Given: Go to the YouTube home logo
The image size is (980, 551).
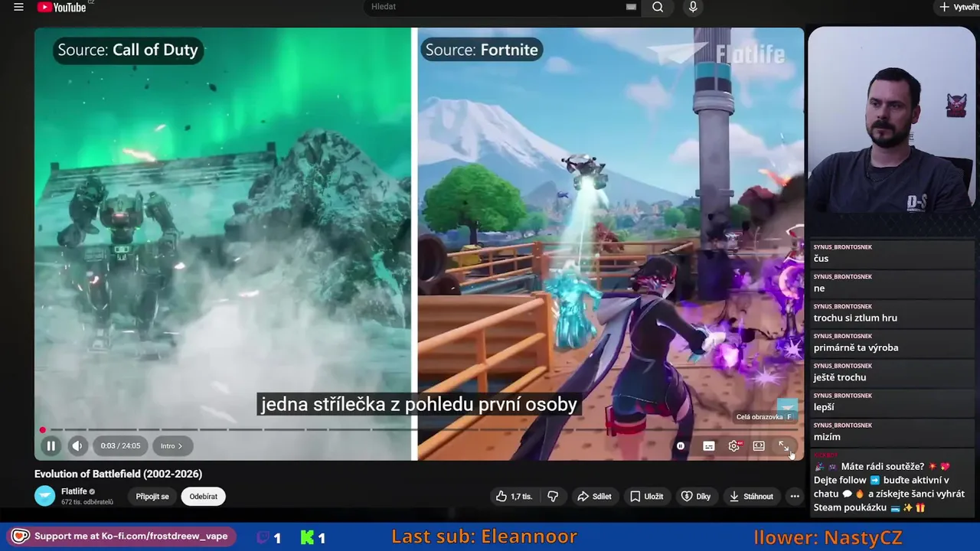Looking at the screenshot, I should 62,7.
